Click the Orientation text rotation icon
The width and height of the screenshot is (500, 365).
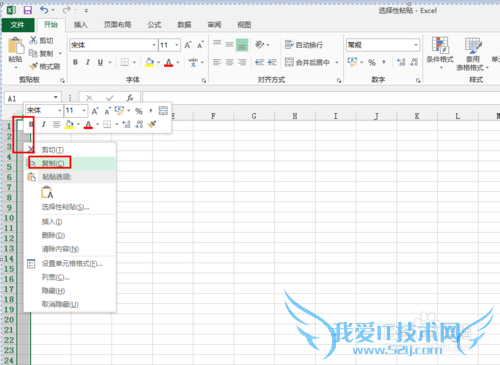(x=260, y=44)
